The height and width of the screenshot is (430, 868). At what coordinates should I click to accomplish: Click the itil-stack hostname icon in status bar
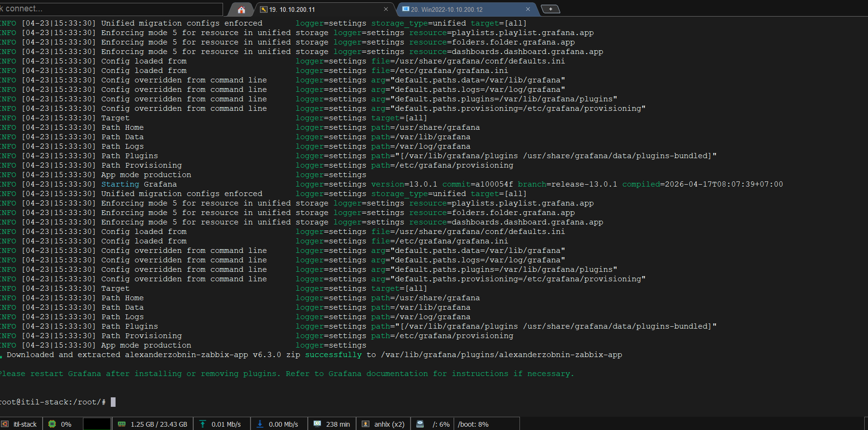click(x=5, y=424)
